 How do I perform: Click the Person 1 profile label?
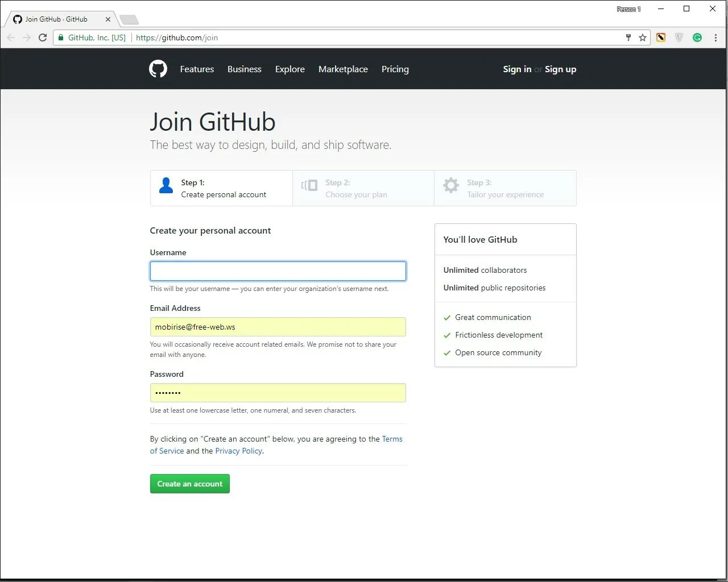pos(628,9)
